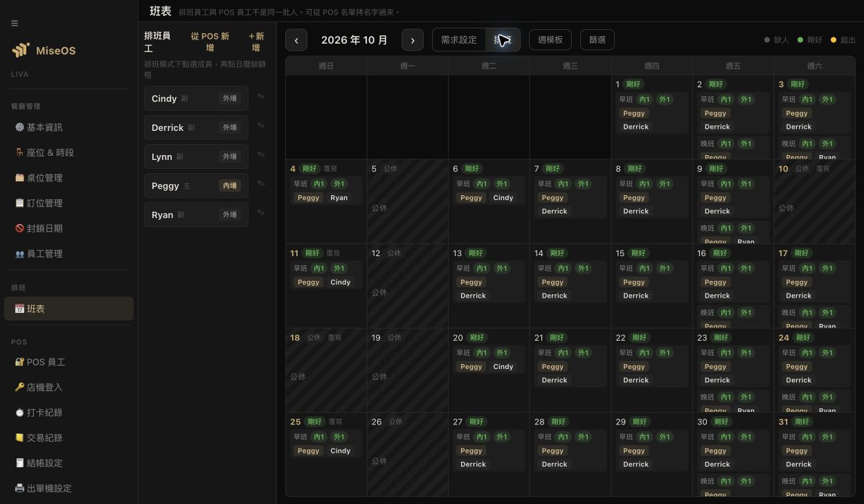864x504 pixels.
Task: Open 店機登入 page
Action: coord(69,387)
